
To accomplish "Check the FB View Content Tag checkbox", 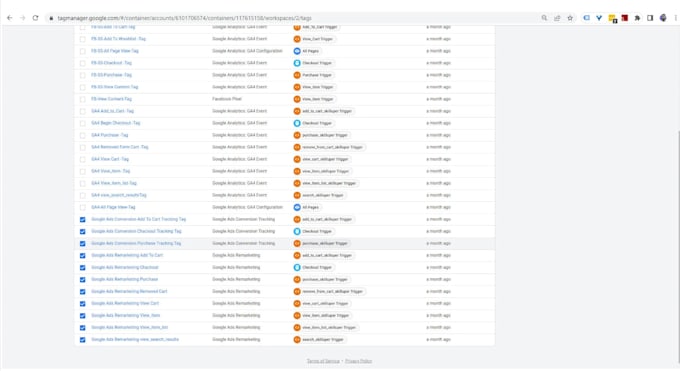I will 82,99.
